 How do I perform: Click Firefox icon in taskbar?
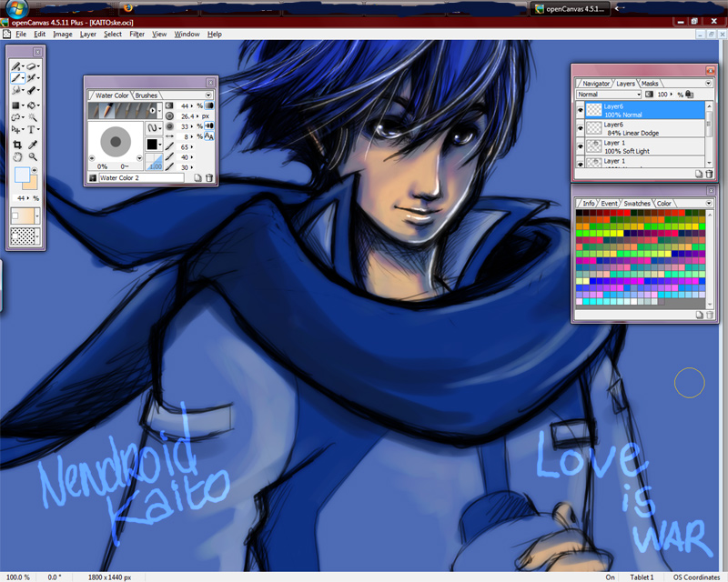tap(128, 8)
